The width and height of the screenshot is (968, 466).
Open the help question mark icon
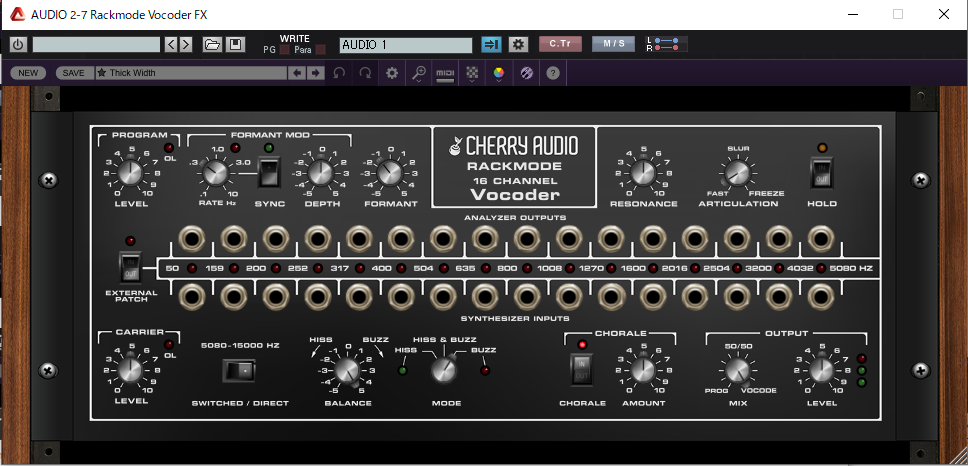(x=553, y=73)
